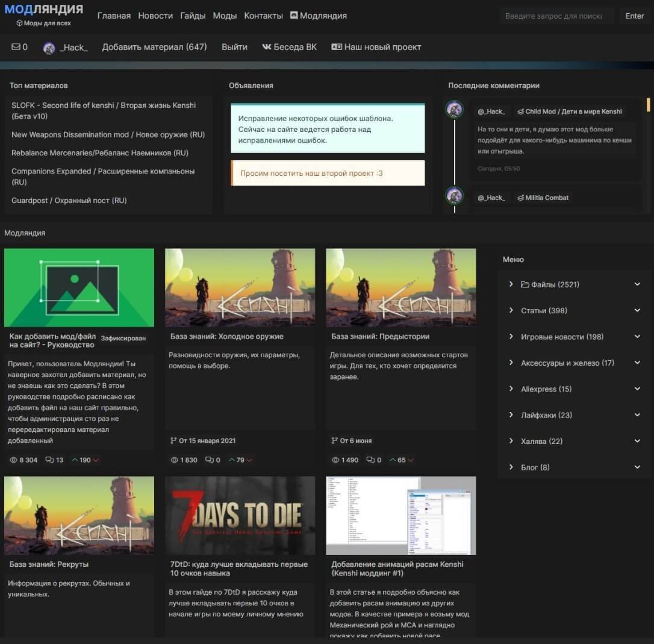Expand the Файлы (2521) menu section
The image size is (654, 644).
[x=637, y=284]
